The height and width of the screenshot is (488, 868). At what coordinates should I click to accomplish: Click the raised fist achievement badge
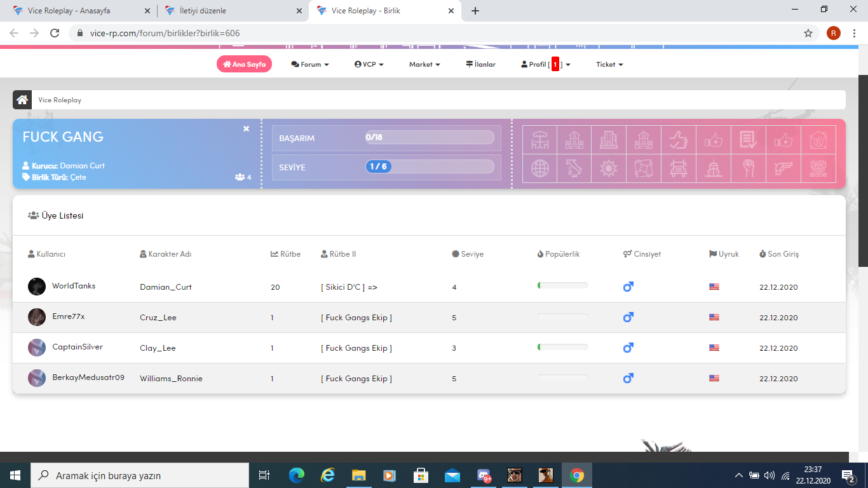[x=749, y=168]
